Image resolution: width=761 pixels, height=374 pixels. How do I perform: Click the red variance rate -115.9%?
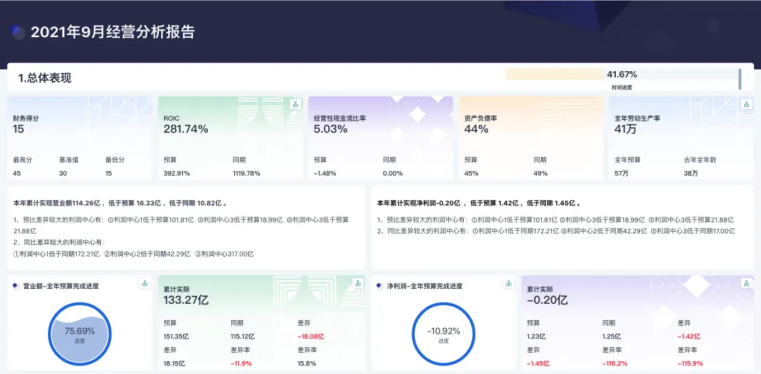(x=690, y=363)
